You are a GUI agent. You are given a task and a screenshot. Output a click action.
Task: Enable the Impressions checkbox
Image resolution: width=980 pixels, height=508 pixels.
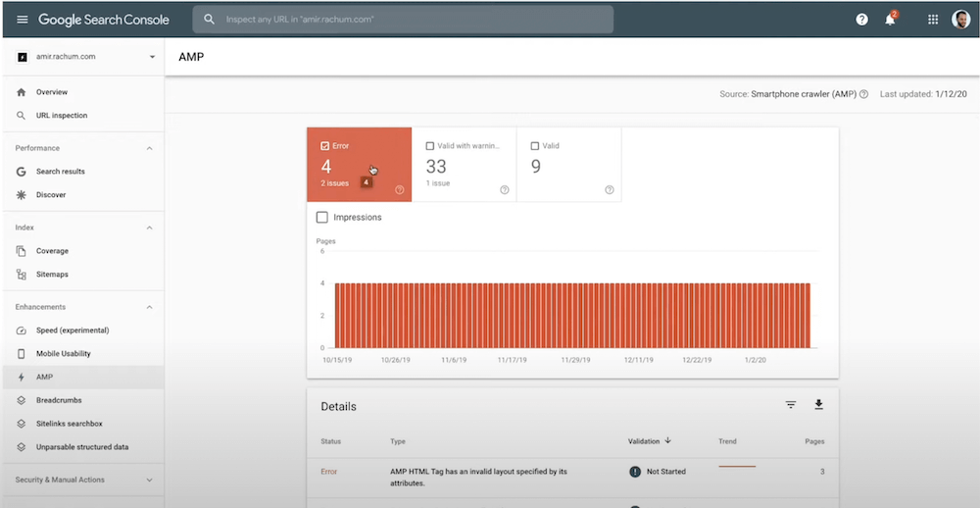(x=321, y=218)
